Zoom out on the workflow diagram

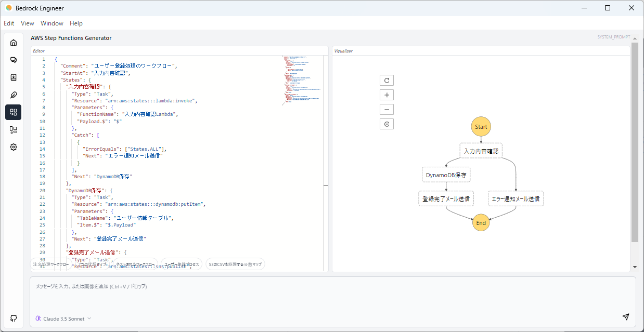click(387, 110)
